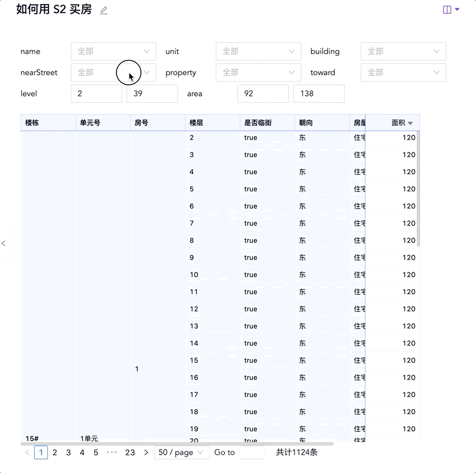
Task: Click the page title 如何用 S2 买房
Action: pyautogui.click(x=54, y=9)
